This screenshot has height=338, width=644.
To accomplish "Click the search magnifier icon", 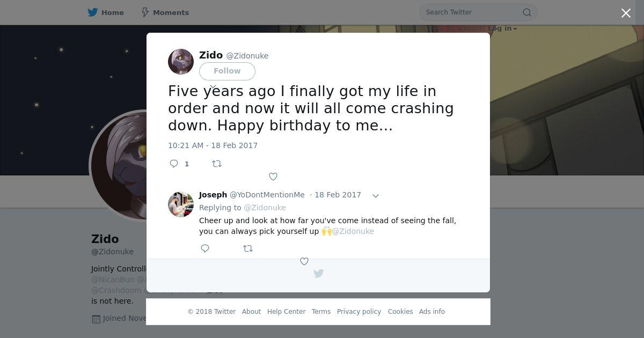I will [x=527, y=12].
